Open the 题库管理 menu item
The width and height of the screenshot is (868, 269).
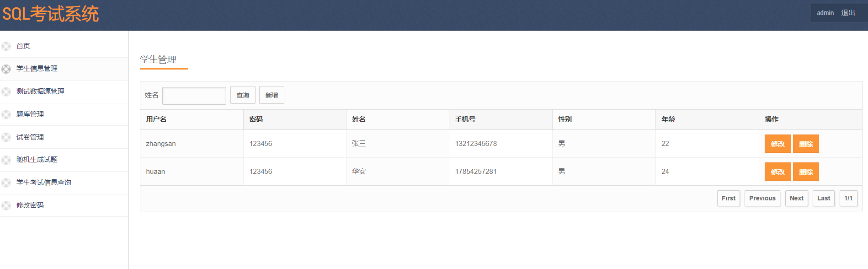[64, 114]
